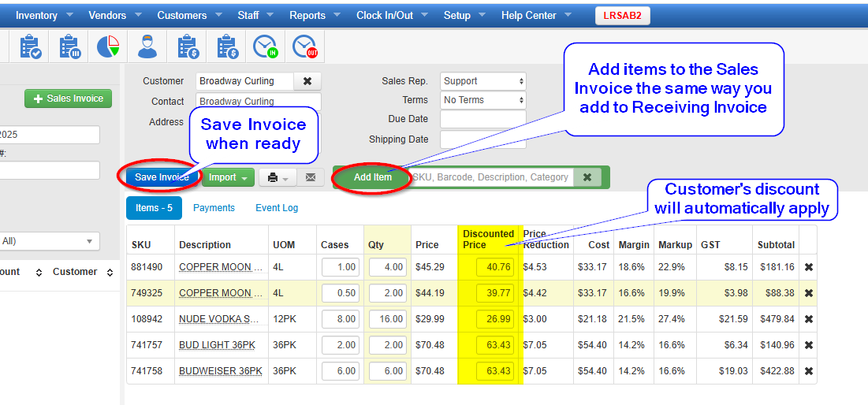Edit Qty value 4.00 for SKU 881490
The width and height of the screenshot is (868, 405).
(x=388, y=267)
